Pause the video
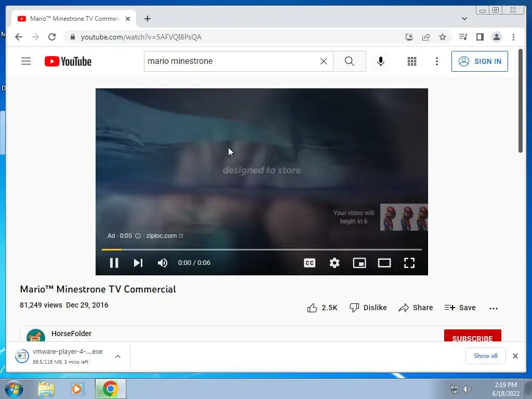 click(x=114, y=262)
